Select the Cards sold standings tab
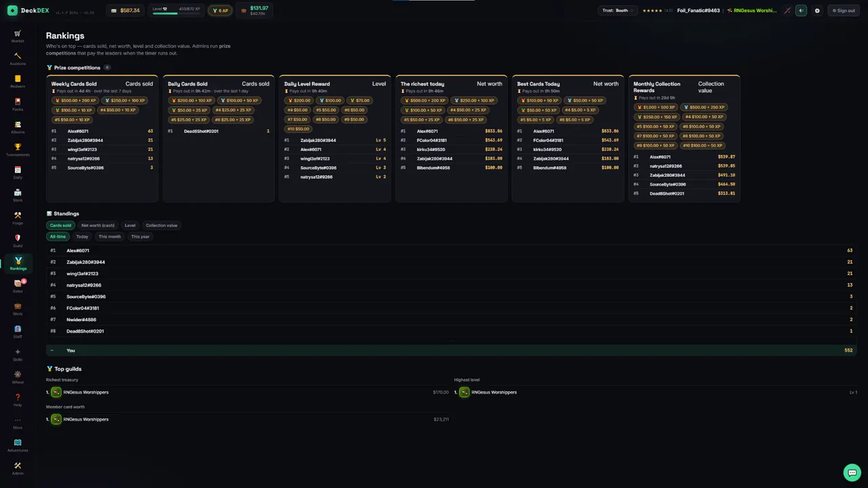This screenshot has height=488, width=868. coord(60,225)
